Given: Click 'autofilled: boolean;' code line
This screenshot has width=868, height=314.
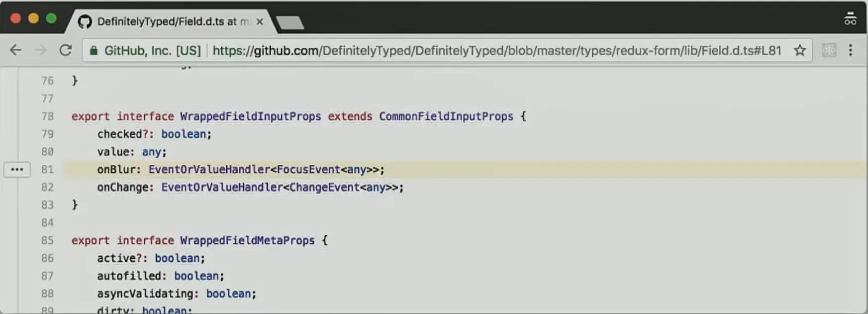Looking at the screenshot, I should 161,276.
